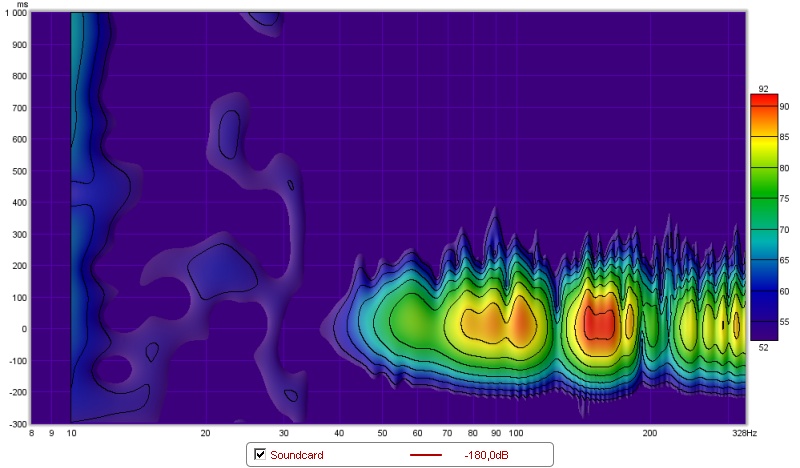Click the 92 label above the color scale
This screenshot has height=468, width=800.
tap(763, 89)
